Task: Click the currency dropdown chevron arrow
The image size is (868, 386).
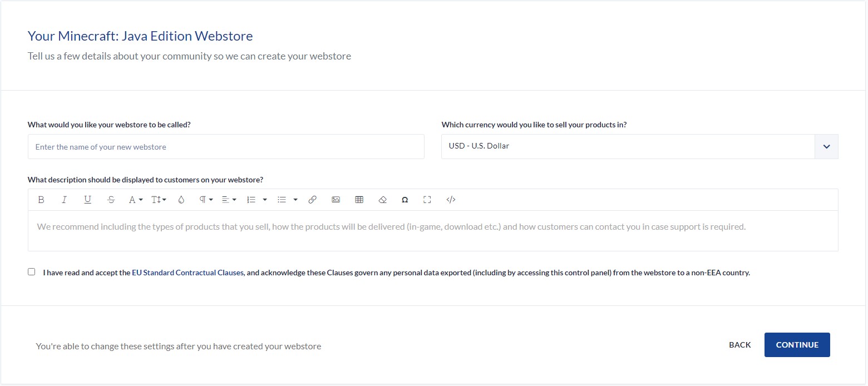Action: pyautogui.click(x=826, y=147)
